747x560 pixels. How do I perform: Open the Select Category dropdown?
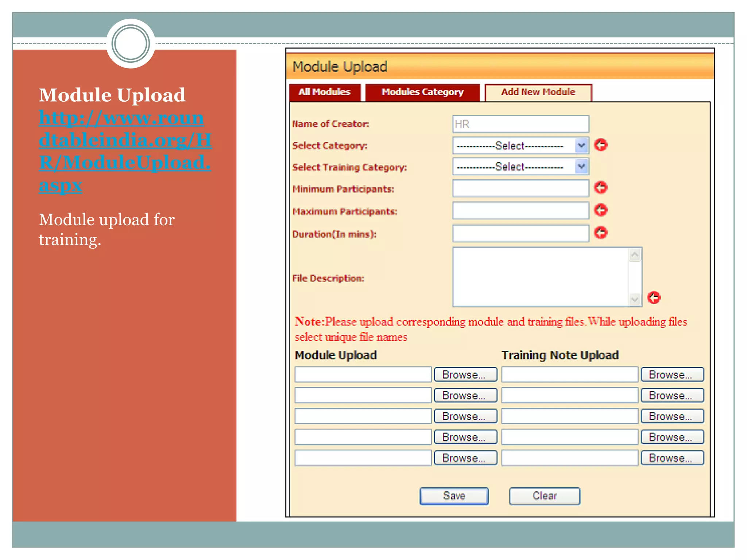520,146
